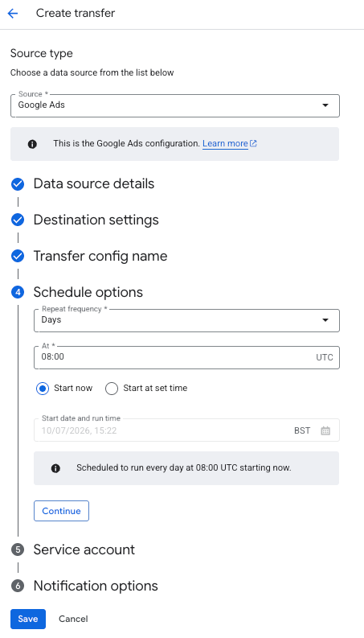Click the Continue button
Viewport: 364px width, 638px height.
point(61,511)
